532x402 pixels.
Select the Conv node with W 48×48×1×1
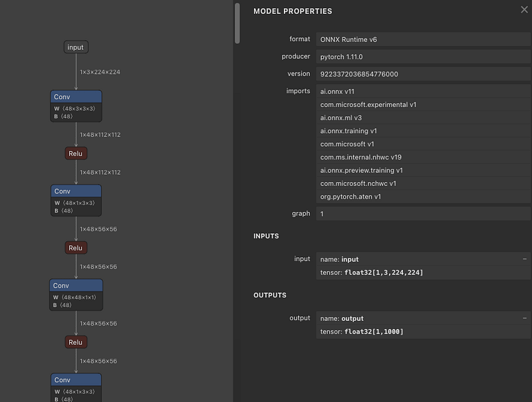point(76,295)
